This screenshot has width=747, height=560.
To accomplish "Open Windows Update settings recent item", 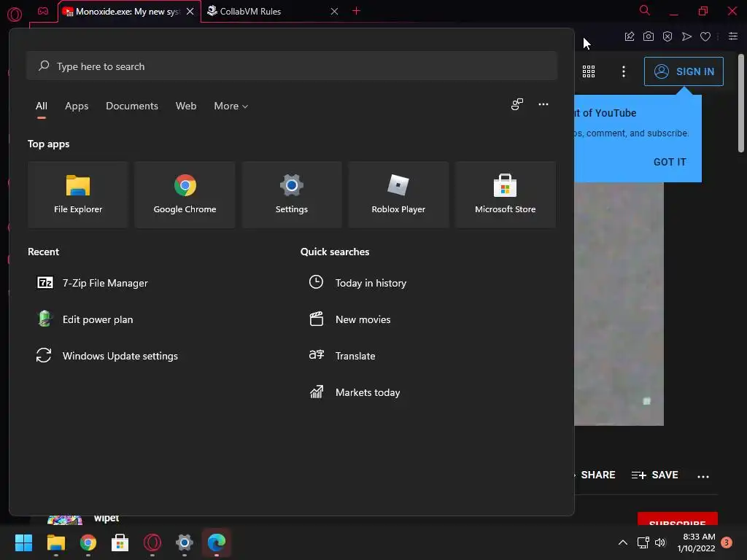I will tap(107, 356).
